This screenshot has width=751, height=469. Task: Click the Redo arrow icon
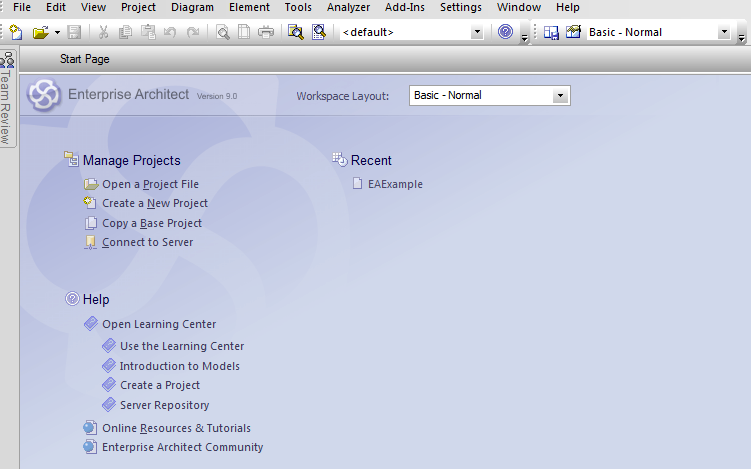[x=193, y=32]
